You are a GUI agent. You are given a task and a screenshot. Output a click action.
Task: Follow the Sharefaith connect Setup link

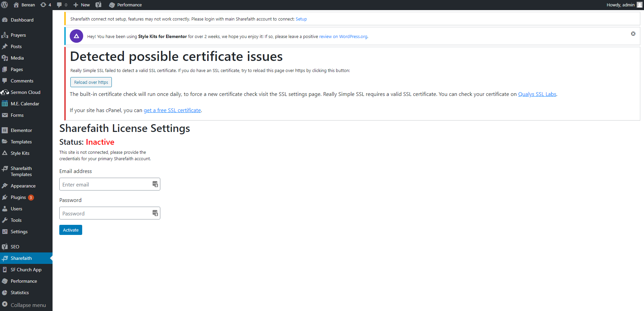click(x=301, y=19)
